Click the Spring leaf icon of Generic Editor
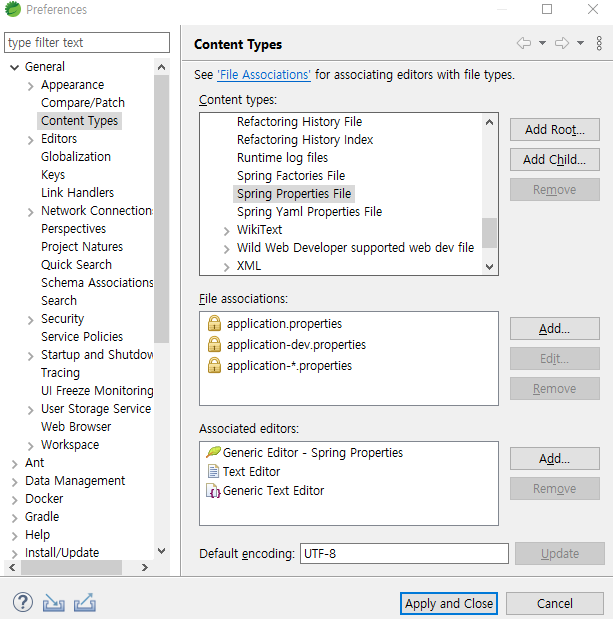Screen dimensions: 613x619 click(x=213, y=452)
